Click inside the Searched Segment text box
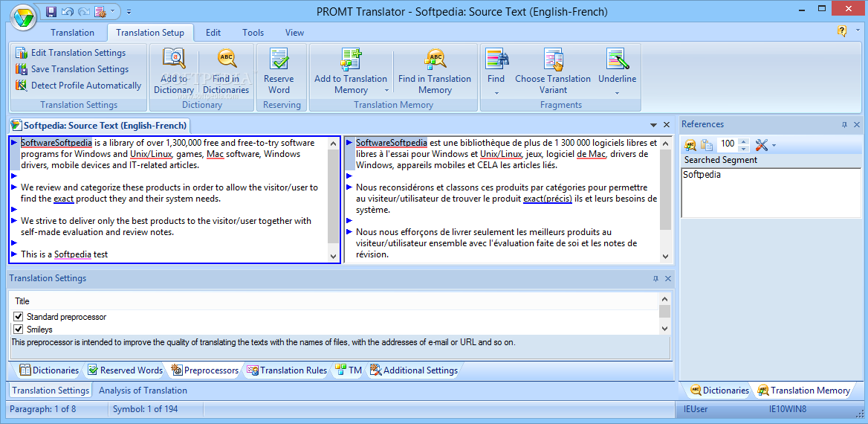This screenshot has width=868, height=424. pos(771,193)
